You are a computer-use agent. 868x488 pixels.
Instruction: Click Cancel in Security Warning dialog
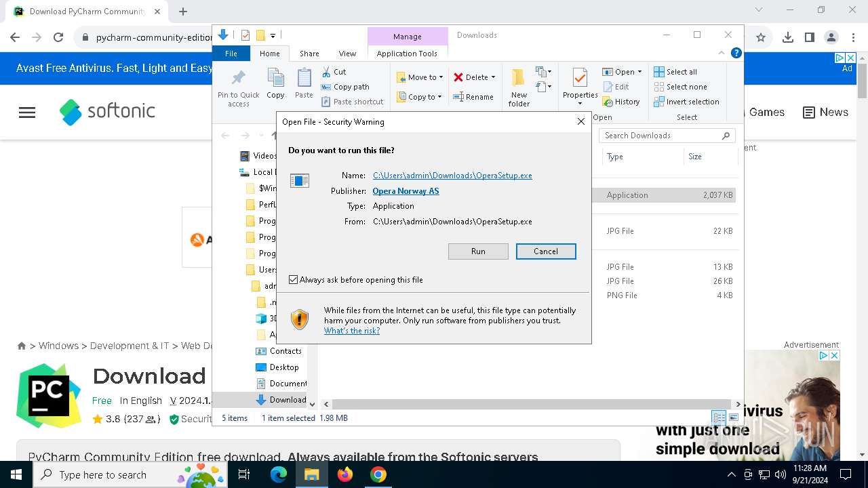coord(546,251)
